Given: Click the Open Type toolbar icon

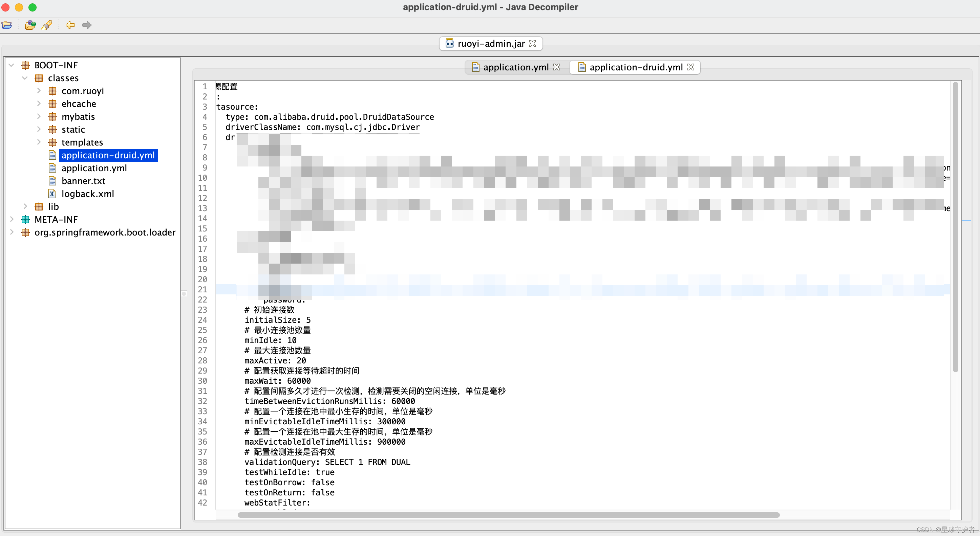Looking at the screenshot, I should point(30,25).
